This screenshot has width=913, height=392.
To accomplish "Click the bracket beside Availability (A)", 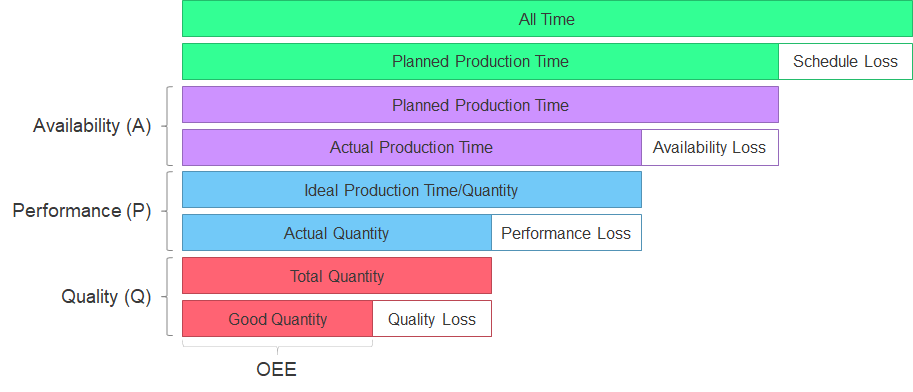I will [x=167, y=126].
